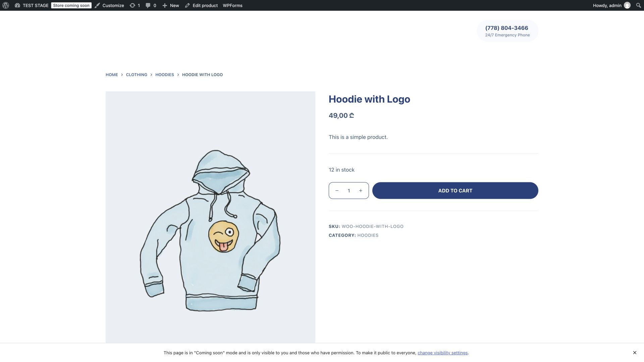Click the Hoodie with Logo title
The height and width of the screenshot is (362, 644).
coord(369,99)
